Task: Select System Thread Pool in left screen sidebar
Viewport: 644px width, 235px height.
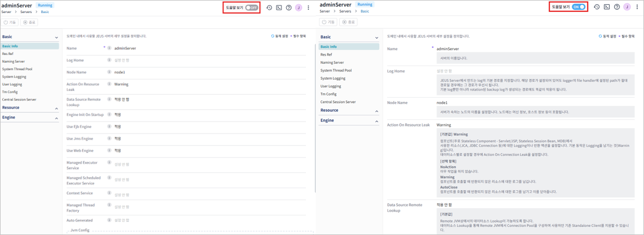Action: 17,69
